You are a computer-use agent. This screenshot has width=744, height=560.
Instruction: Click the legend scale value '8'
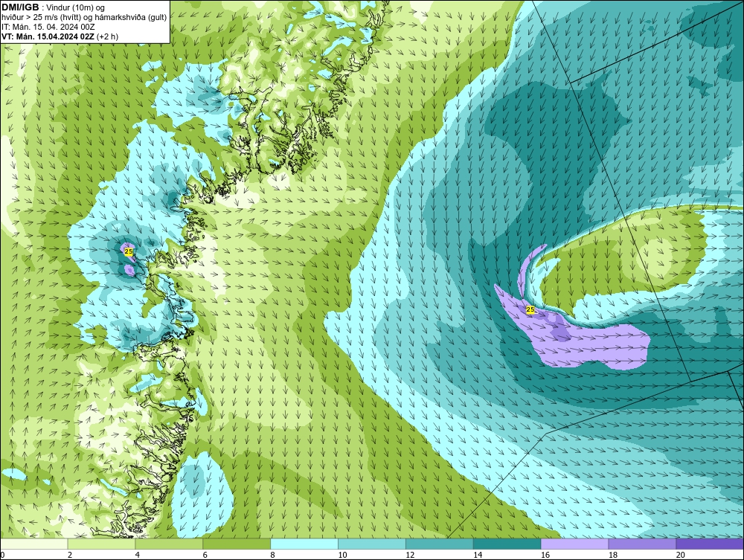pos(273,555)
